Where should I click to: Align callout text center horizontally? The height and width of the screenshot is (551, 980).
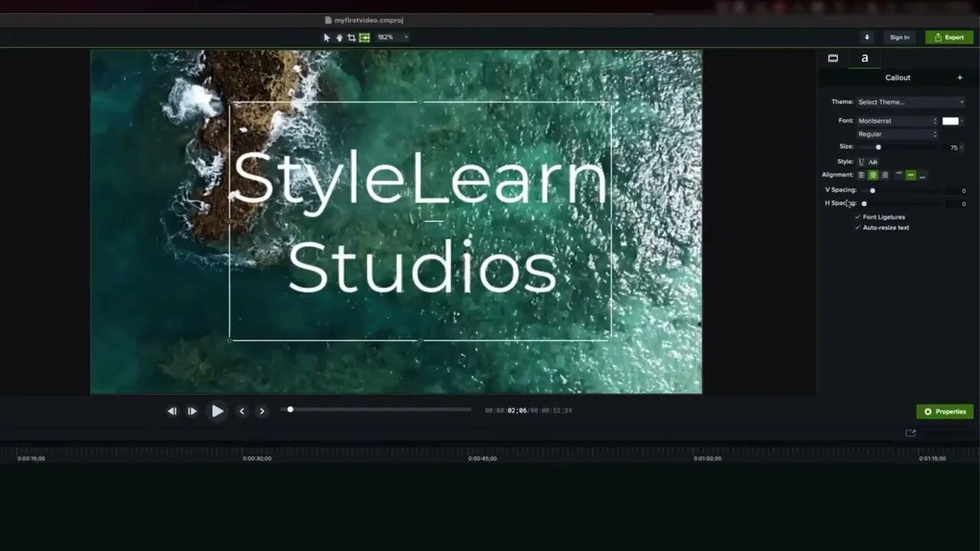873,175
